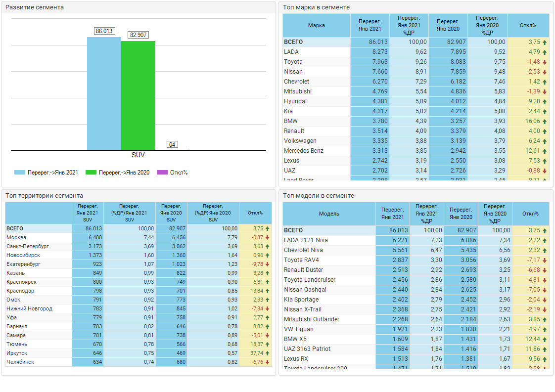555x392 pixels.
Task: Click the Топ марки в сегменте panel title
Action: point(316,7)
